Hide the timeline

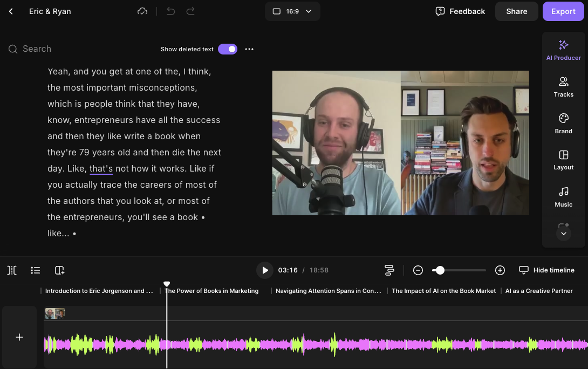(x=546, y=270)
